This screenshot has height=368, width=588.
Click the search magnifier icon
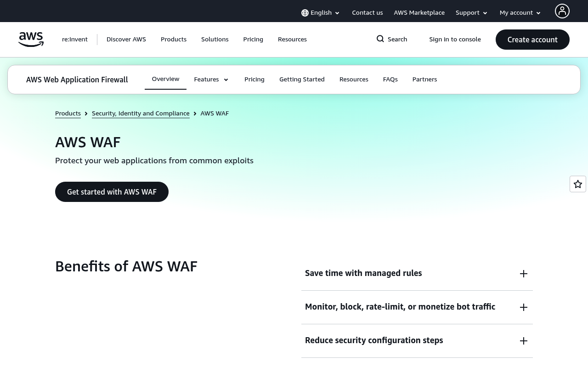(380, 39)
